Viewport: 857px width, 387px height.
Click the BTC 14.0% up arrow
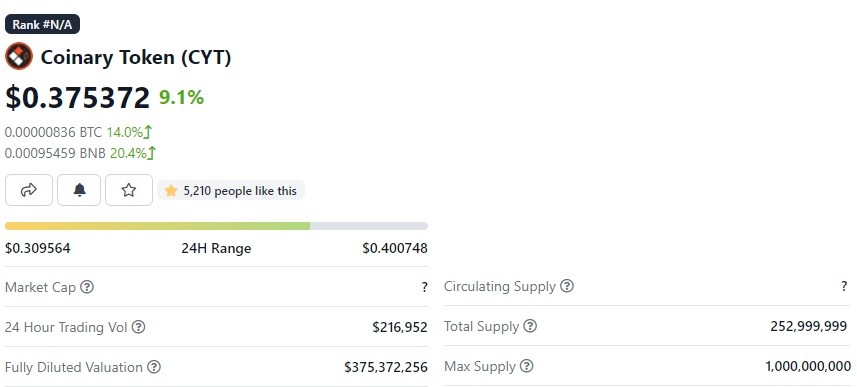[148, 132]
